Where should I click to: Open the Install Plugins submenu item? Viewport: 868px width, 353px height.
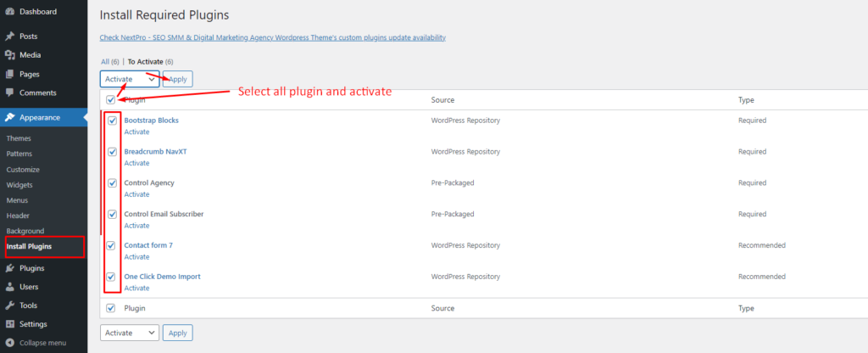(x=29, y=247)
